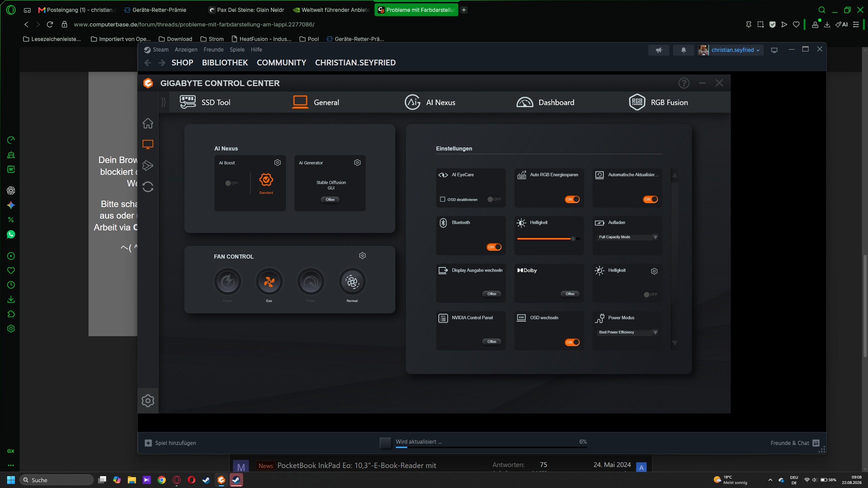868x488 pixels.
Task: Open Steam announcements megaphone icon
Action: (x=659, y=50)
